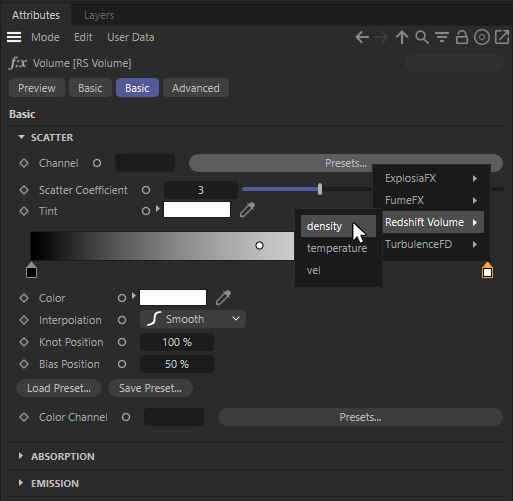
Task: Open the search magnifier icon
Action: 422,37
